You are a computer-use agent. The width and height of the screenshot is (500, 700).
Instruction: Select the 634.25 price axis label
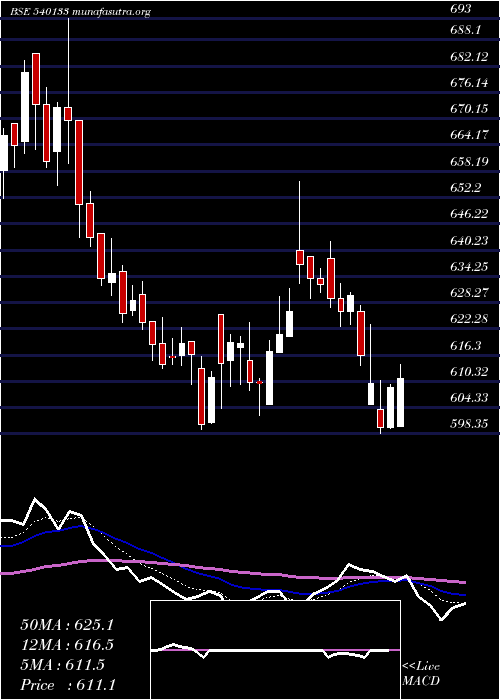coord(470,267)
